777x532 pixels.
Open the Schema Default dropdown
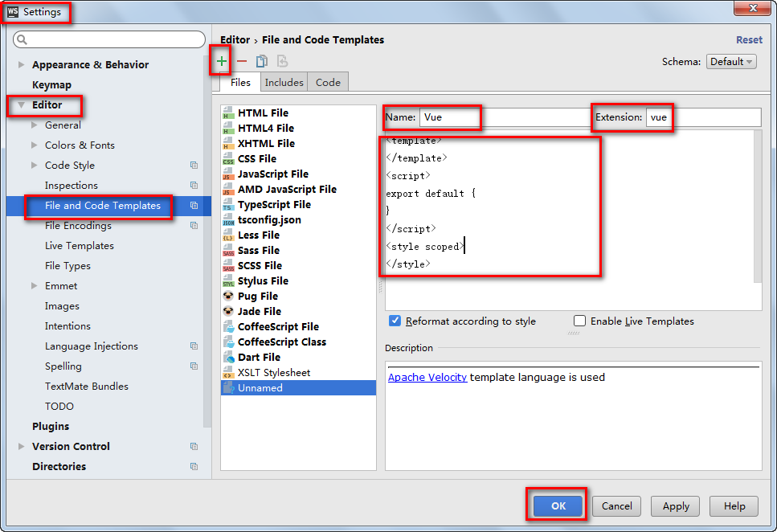tap(731, 62)
